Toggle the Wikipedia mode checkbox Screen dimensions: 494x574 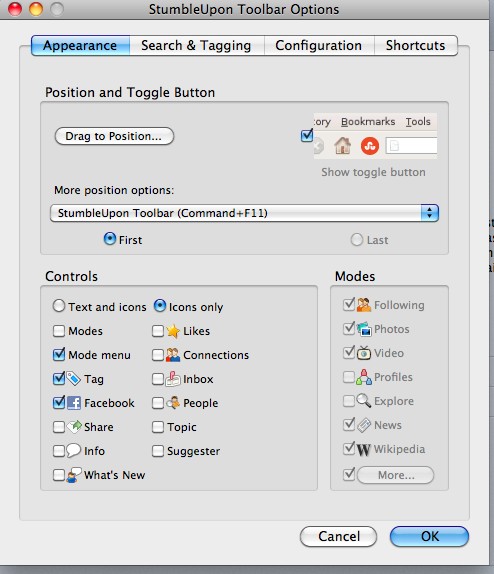pos(349,448)
